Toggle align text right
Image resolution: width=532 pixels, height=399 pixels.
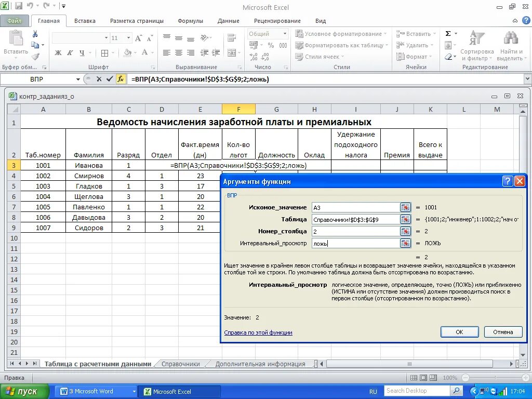pos(191,52)
